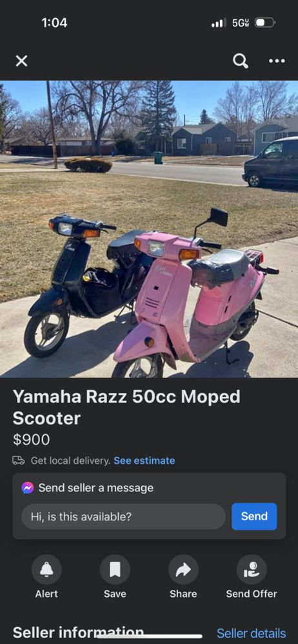Image resolution: width=298 pixels, height=644 pixels.
Task: Focus the 'Hi, is this available?' message field
Action: 123,516
